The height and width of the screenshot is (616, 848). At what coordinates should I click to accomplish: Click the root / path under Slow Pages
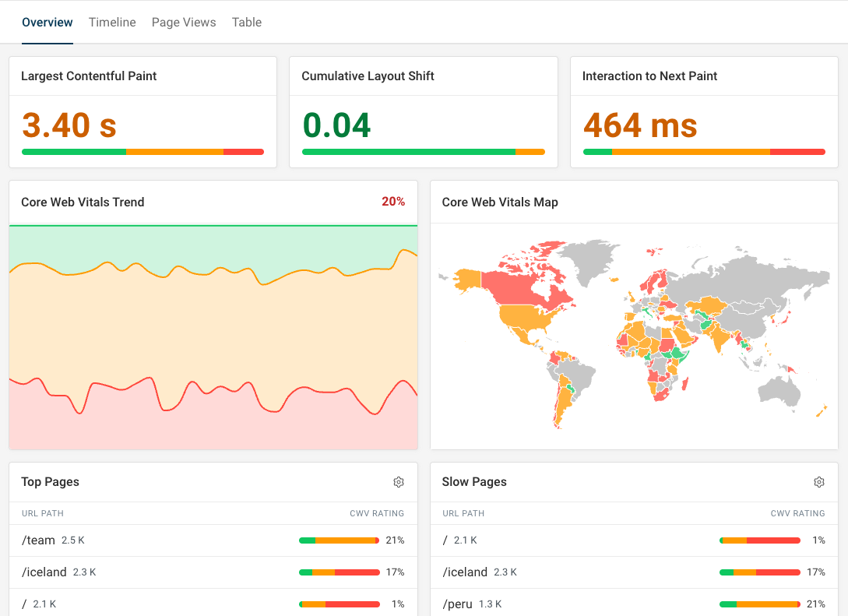click(x=444, y=540)
